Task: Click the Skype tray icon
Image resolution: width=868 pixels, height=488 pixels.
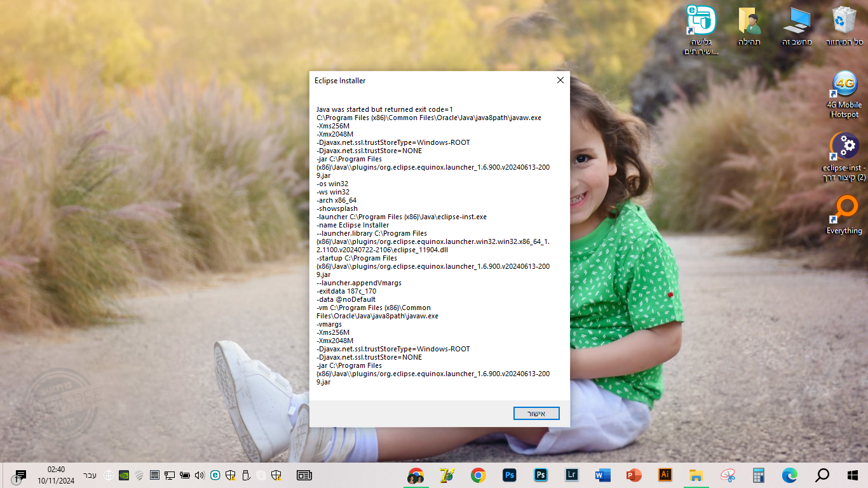Action: tap(261, 475)
